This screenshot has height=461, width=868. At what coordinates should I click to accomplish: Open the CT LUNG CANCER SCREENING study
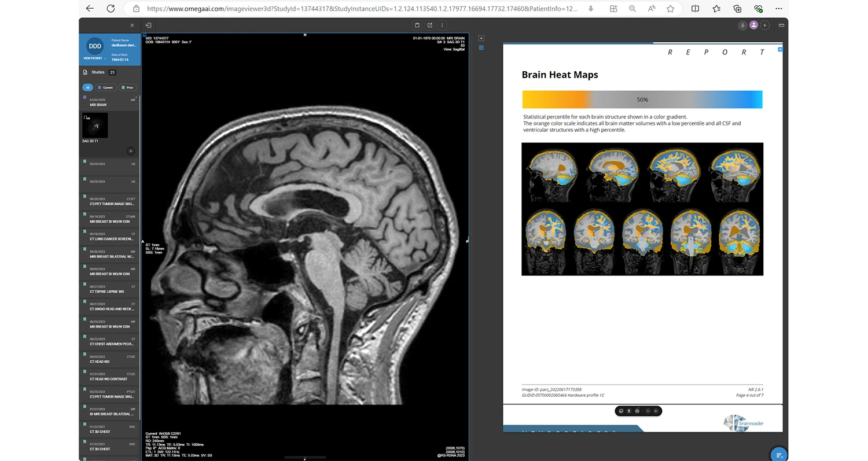(110, 237)
